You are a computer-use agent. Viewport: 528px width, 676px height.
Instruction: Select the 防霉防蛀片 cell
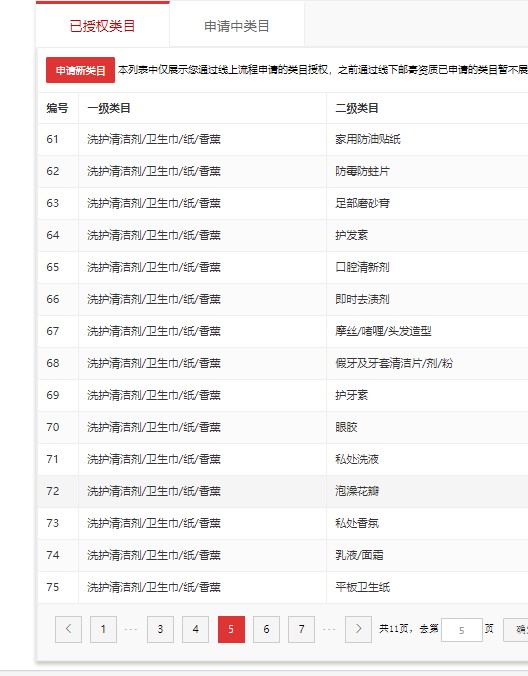pos(362,171)
